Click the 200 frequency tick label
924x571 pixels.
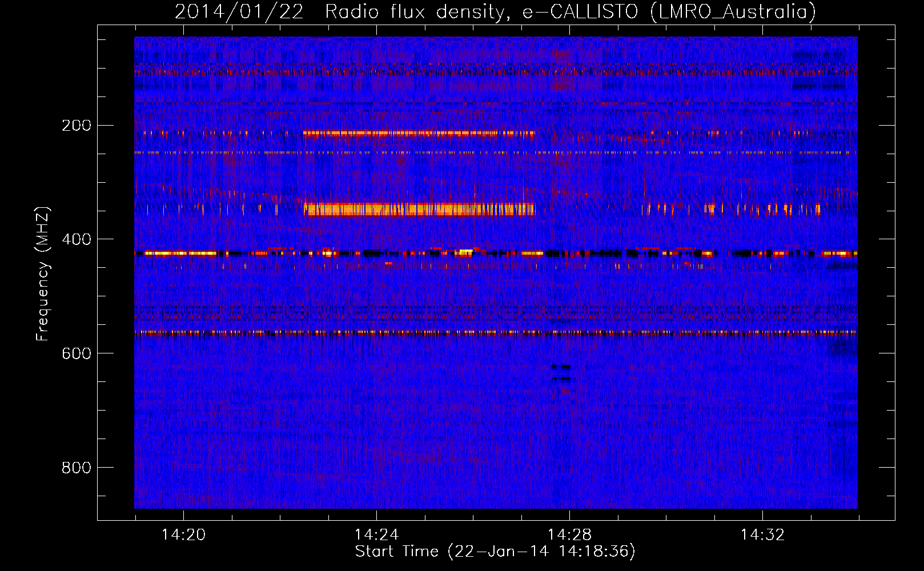[77, 125]
